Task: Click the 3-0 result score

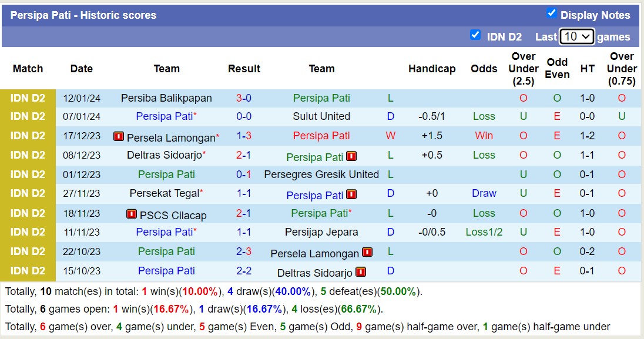Action: pyautogui.click(x=244, y=98)
